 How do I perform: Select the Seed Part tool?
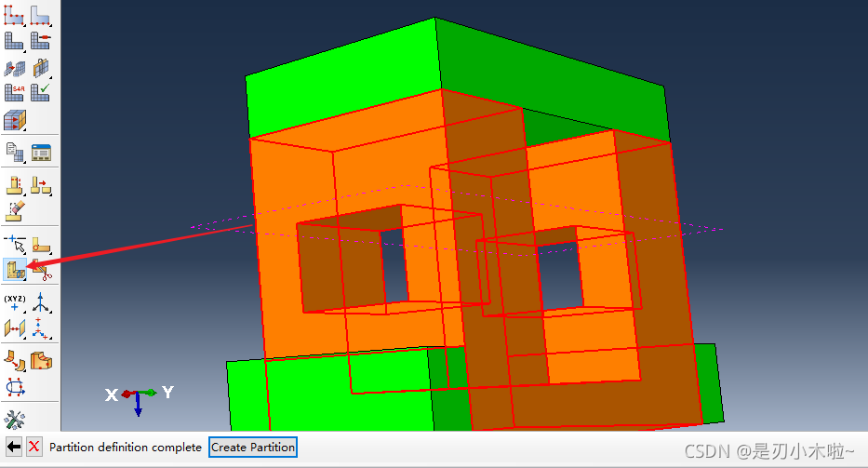pos(14,15)
